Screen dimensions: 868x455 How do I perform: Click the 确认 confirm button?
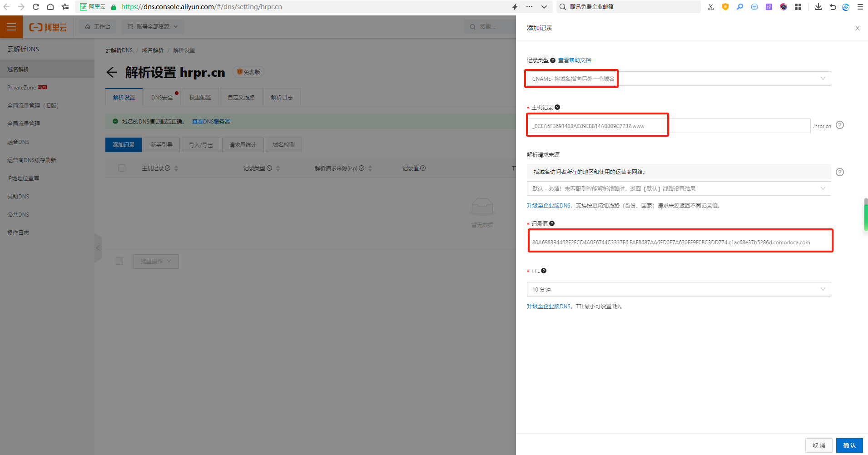pos(849,445)
